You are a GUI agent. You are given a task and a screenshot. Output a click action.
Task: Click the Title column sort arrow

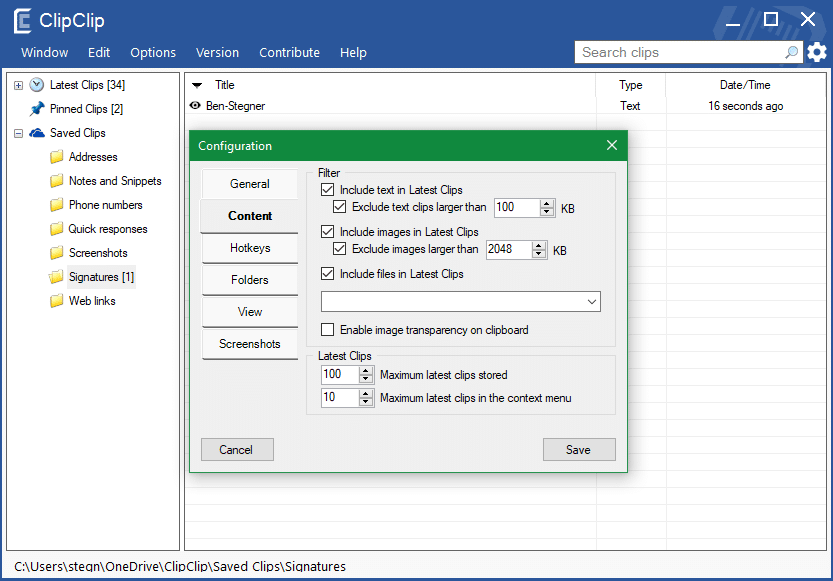[197, 85]
